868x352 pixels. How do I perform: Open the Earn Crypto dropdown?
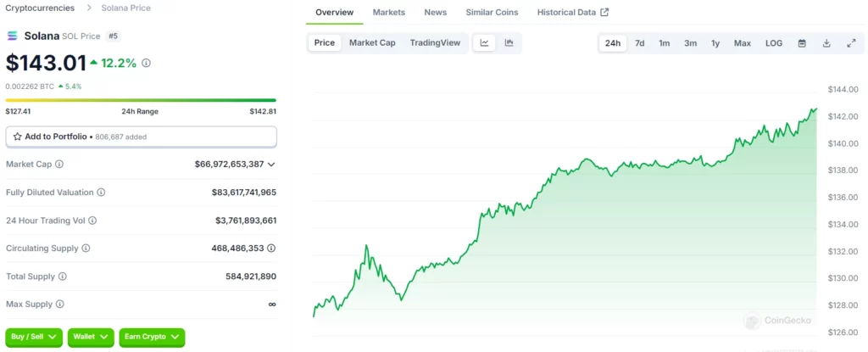tap(153, 337)
